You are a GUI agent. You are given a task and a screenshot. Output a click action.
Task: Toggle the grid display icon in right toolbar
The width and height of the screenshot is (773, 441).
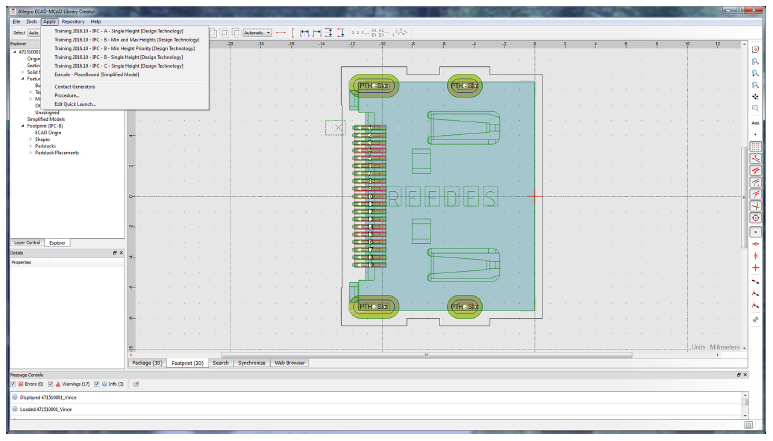tap(755, 146)
